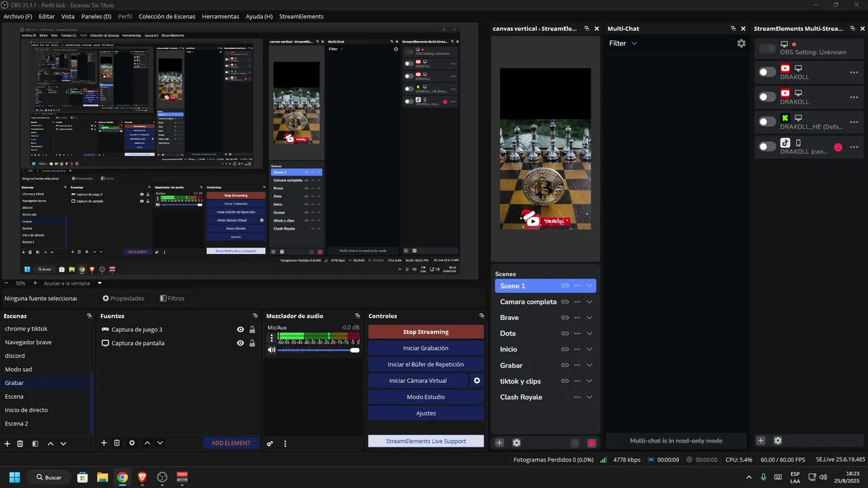The height and width of the screenshot is (488, 868).
Task: Delete selected scene with Escenas trash icon
Action: point(20,443)
